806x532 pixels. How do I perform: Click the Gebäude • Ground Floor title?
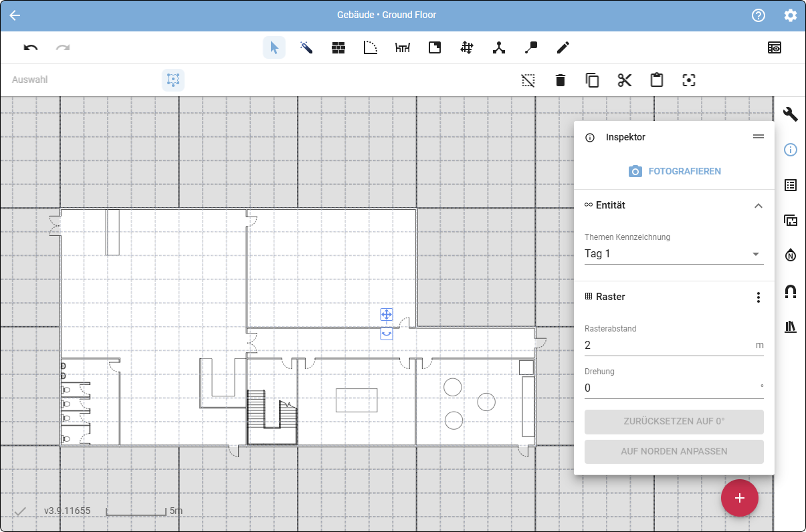tap(387, 15)
